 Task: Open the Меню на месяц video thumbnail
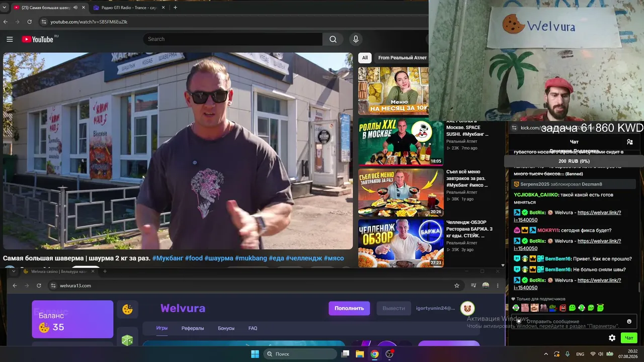[393, 91]
